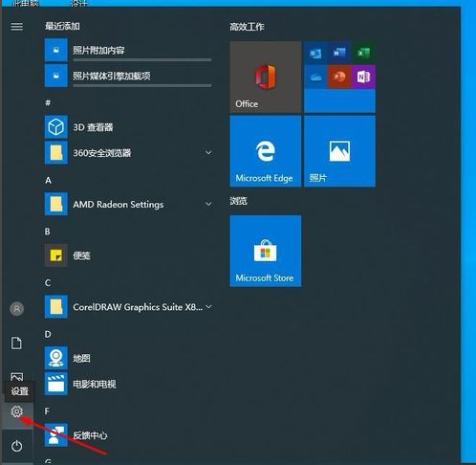Open 360安全浏览器 folder icon
This screenshot has height=465, width=476.
pos(56,153)
